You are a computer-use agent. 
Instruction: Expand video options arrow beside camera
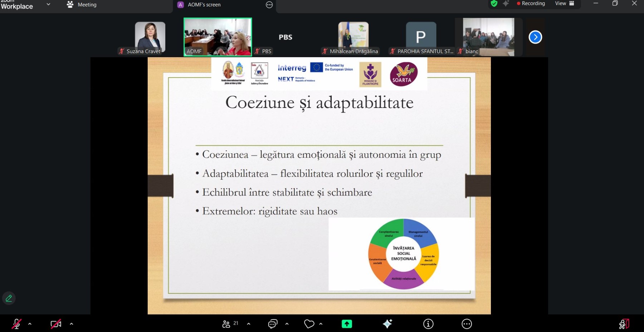click(x=72, y=324)
